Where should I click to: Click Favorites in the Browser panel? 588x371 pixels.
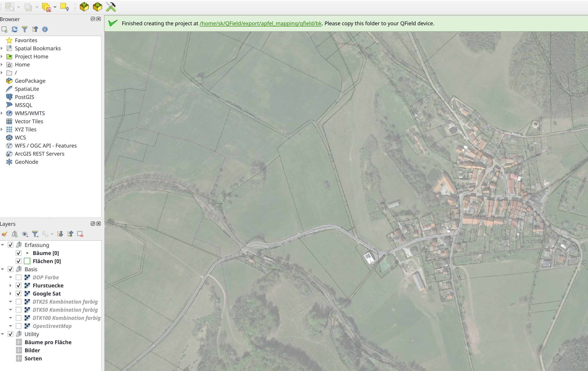point(26,40)
